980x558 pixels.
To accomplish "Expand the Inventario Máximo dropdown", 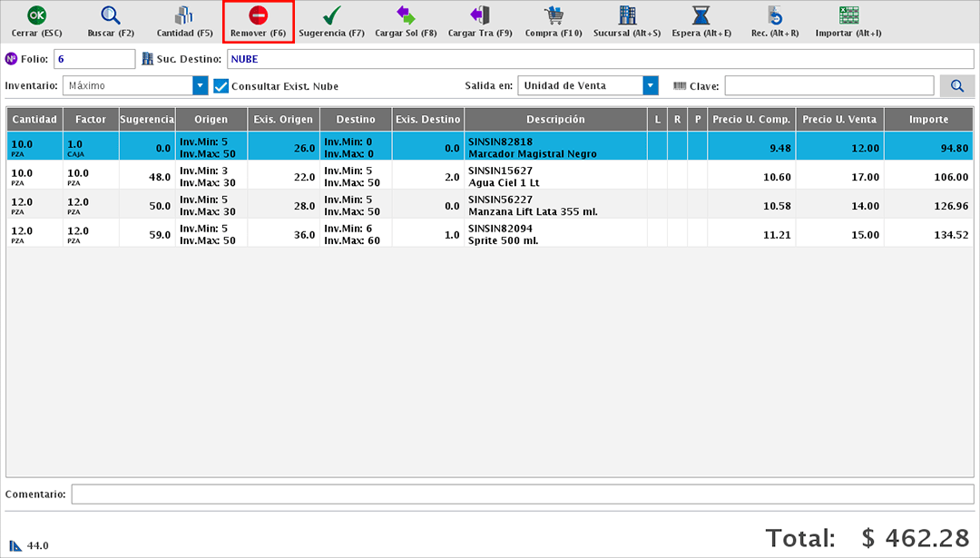I will (201, 86).
